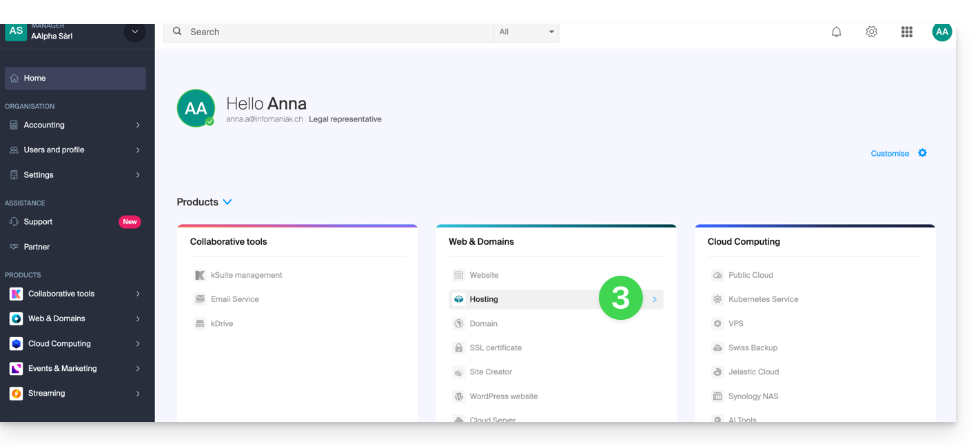
Task: Click the Streaming product icon
Action: click(16, 394)
